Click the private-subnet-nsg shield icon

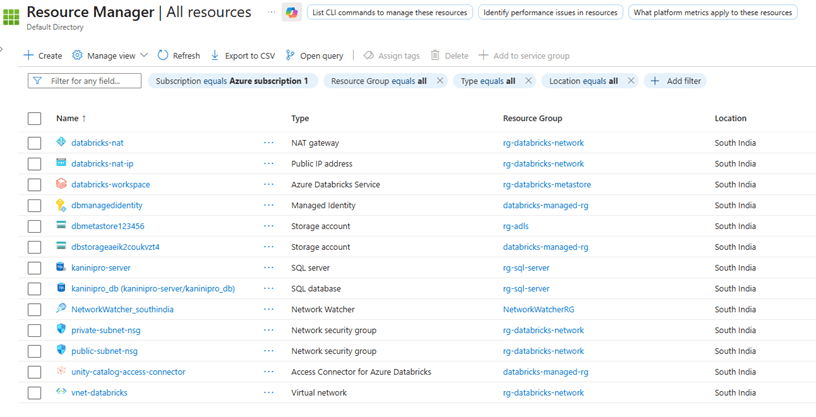(x=61, y=330)
